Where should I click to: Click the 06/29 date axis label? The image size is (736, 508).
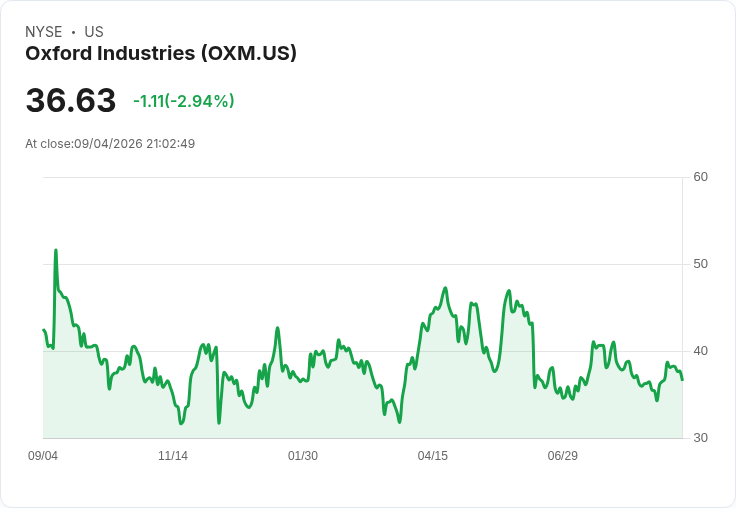coord(562,456)
